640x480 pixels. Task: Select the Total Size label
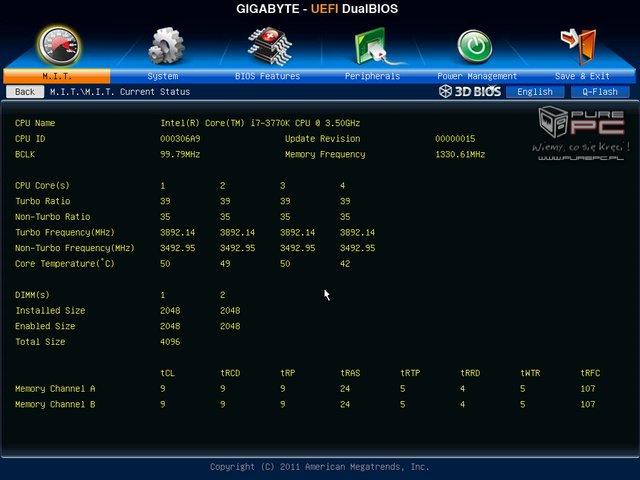pyautogui.click(x=40, y=342)
